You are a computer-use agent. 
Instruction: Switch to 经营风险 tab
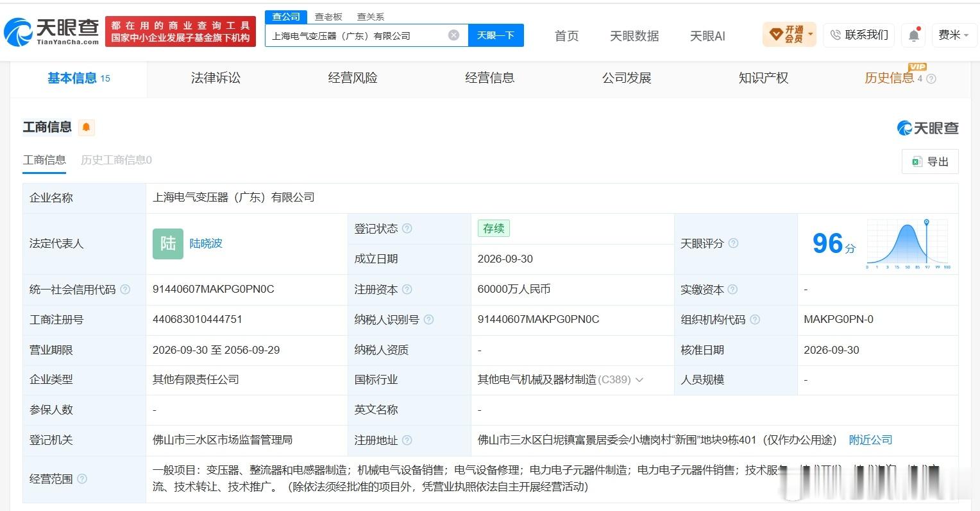353,78
